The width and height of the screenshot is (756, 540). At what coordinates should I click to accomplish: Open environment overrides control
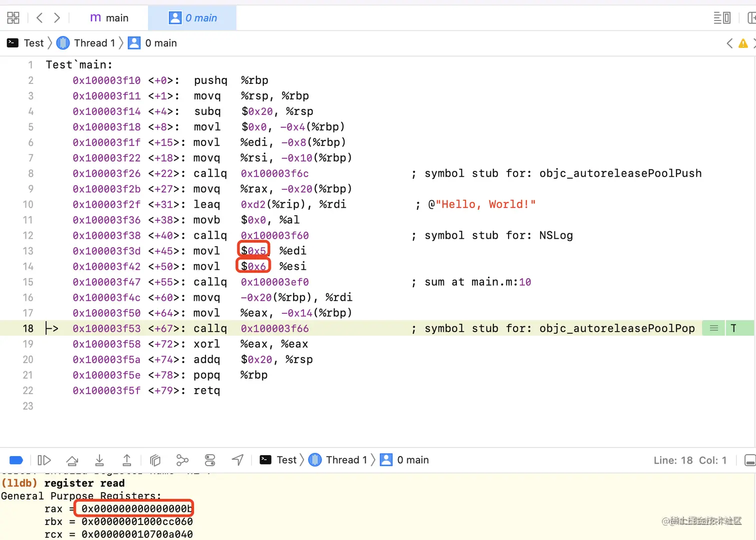pyautogui.click(x=210, y=460)
